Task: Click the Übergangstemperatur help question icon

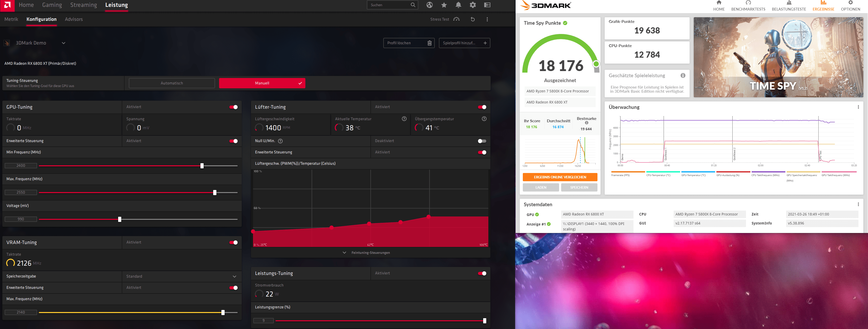Action: point(484,119)
